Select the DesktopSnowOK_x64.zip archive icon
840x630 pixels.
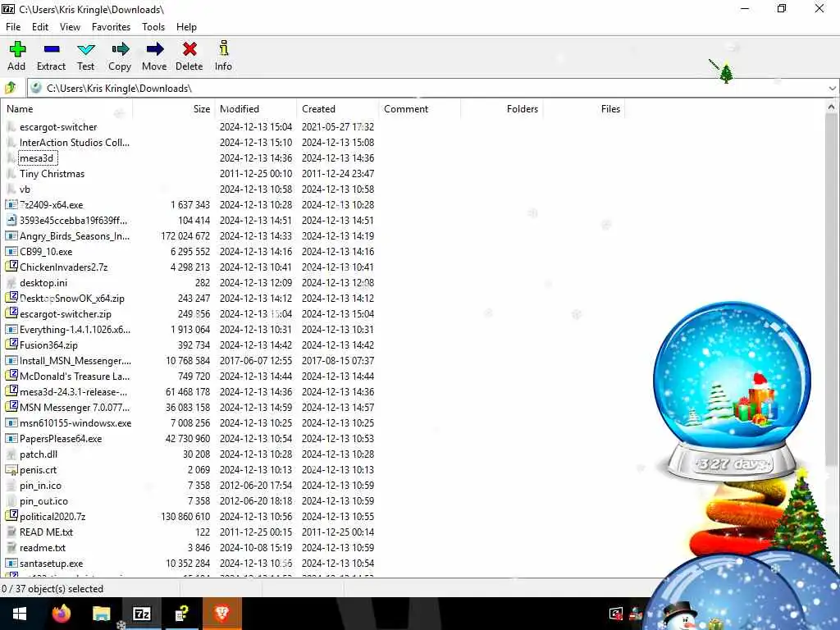(x=11, y=298)
